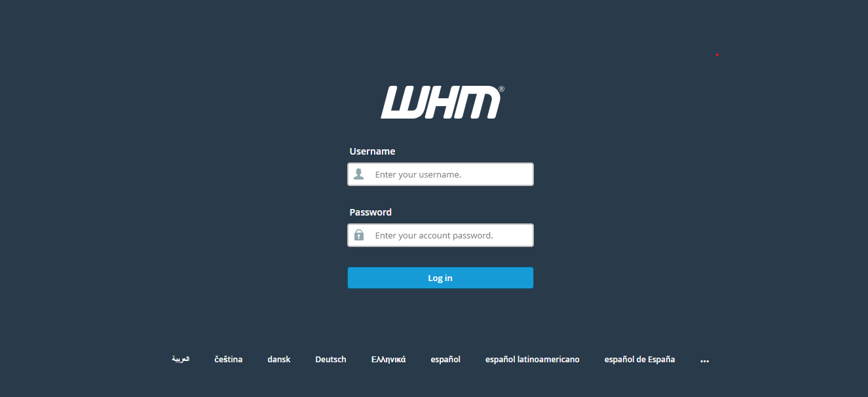Choose dansk as the locale
The image size is (868, 397).
pos(279,359)
